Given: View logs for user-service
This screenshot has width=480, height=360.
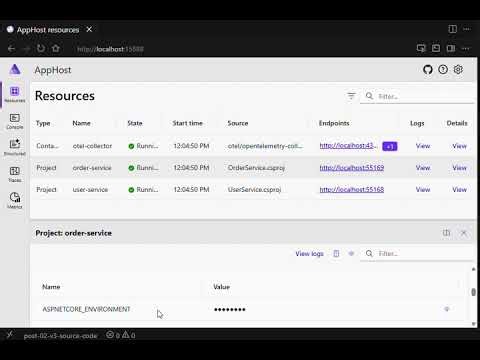Looking at the screenshot, I should coord(423,189).
